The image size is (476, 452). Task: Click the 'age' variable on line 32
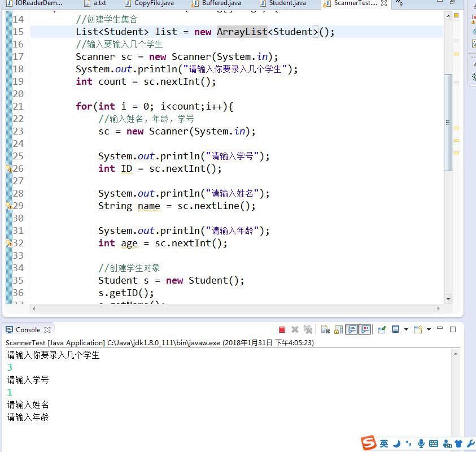(x=129, y=244)
